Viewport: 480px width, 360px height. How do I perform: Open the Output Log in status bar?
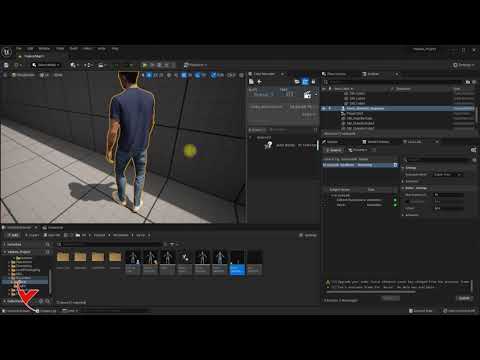(46, 311)
